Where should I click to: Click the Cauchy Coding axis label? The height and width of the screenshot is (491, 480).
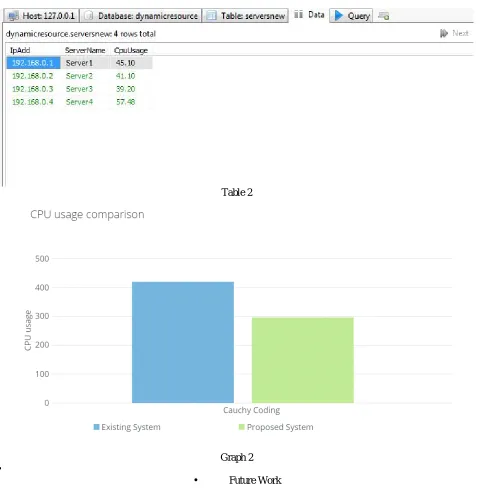coord(252,410)
